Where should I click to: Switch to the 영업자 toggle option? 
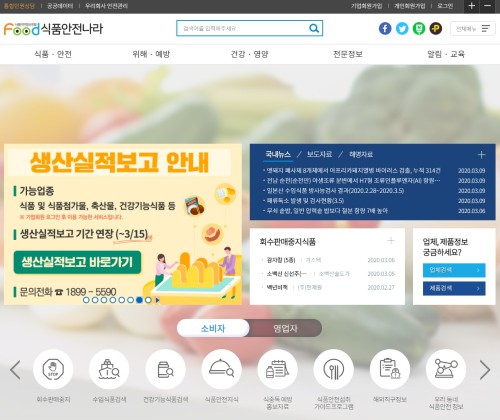[x=285, y=328]
